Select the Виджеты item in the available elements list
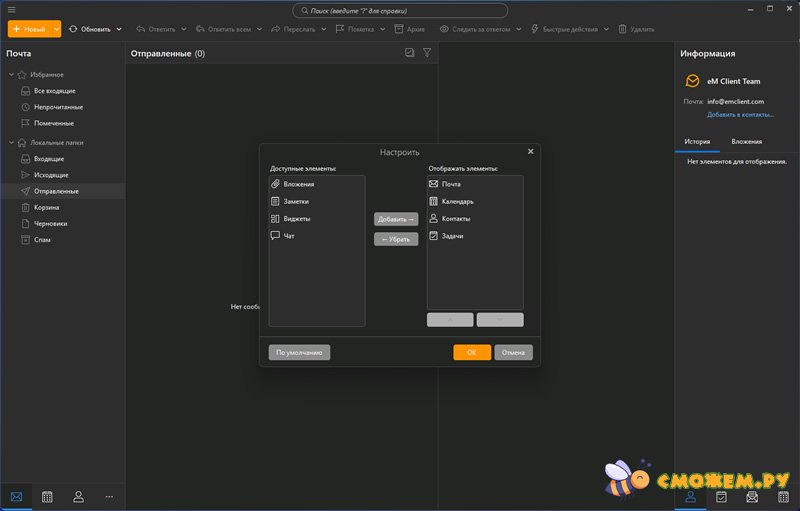 pos(296,219)
